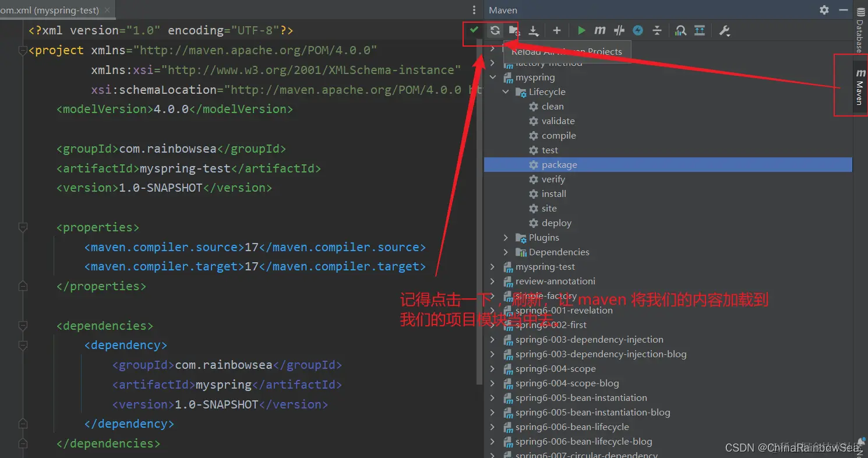Fold the dependency block in gutter
This screenshot has width=868, height=458.
pos(23,345)
